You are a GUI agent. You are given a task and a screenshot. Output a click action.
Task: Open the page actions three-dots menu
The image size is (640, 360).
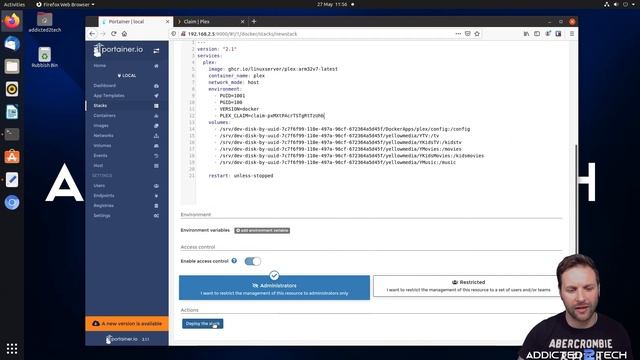pyautogui.click(x=458, y=34)
